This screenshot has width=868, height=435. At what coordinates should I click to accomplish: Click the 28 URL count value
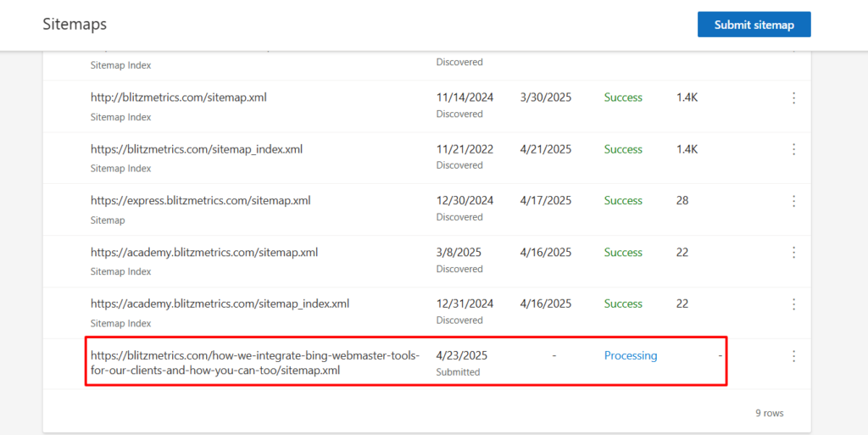(x=682, y=200)
